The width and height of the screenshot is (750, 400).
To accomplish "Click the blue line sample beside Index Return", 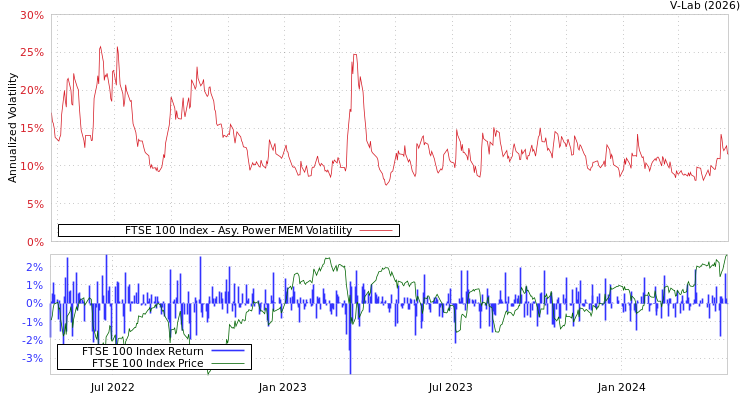I will click(228, 351).
